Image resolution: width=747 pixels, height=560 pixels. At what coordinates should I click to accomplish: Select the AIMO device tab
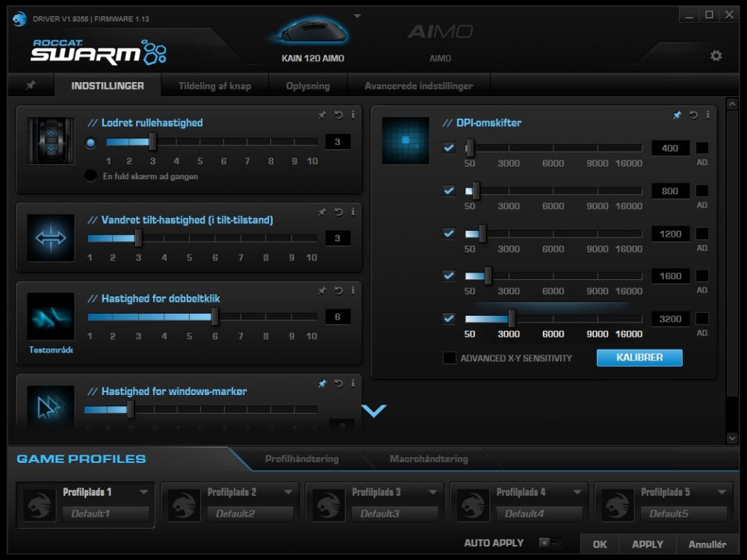tap(440, 42)
